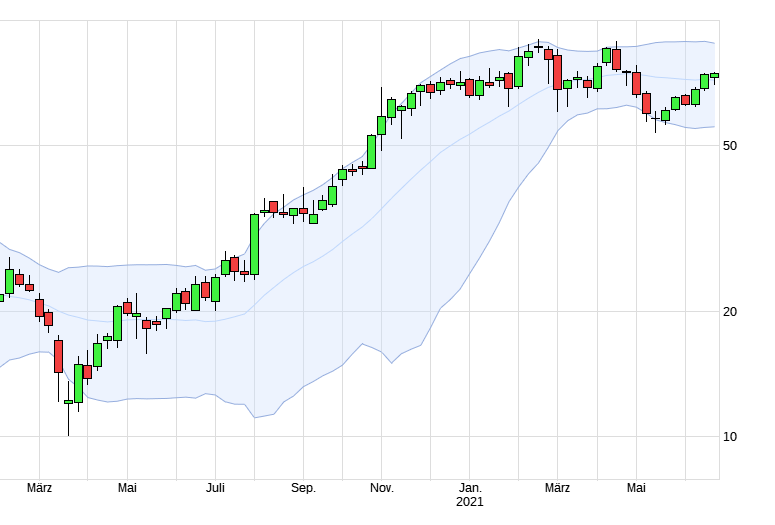The height and width of the screenshot is (525, 775).
Task: Select the last green candlestick on chart
Action: (714, 75)
